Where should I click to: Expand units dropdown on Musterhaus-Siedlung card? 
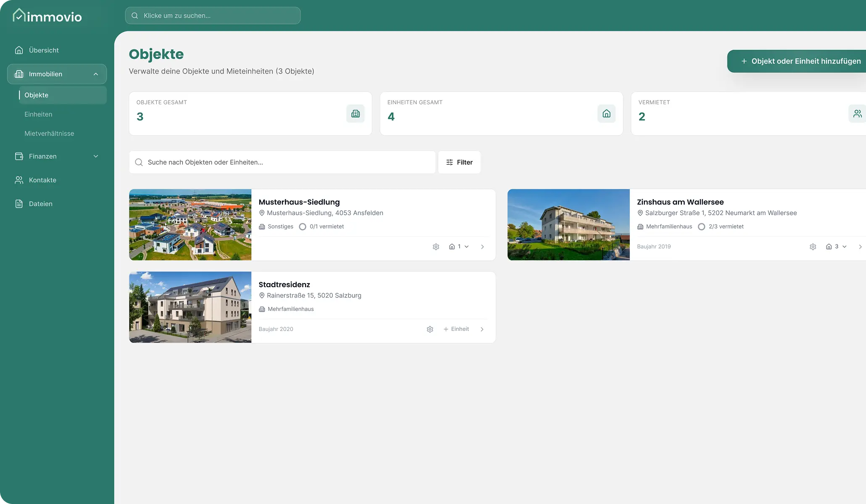[x=459, y=247]
